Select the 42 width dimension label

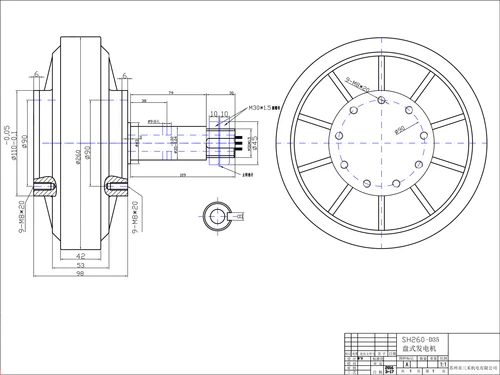(x=81, y=256)
